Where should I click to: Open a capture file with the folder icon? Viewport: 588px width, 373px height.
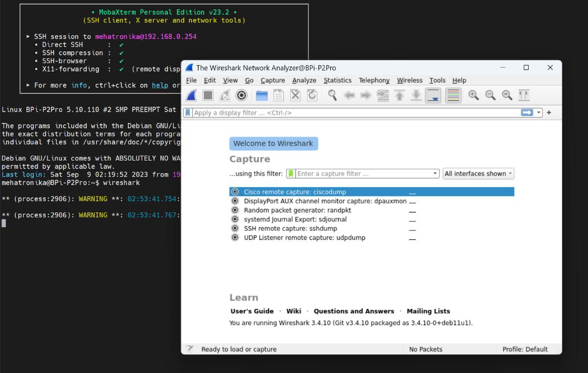(262, 95)
